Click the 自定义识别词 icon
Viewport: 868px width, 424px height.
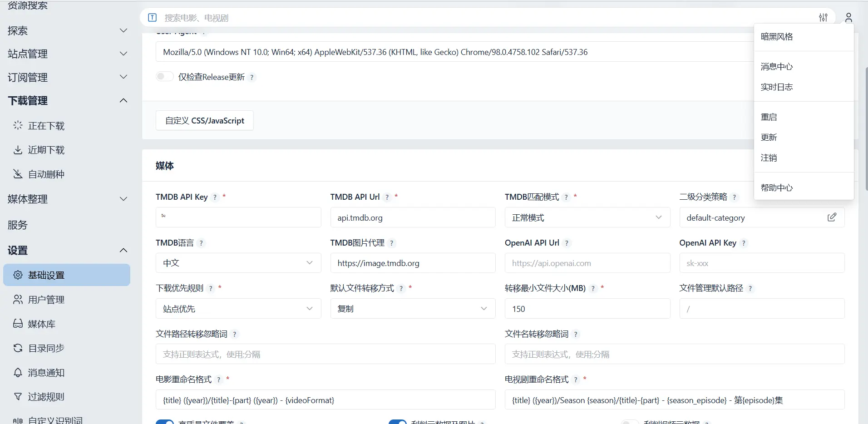18,420
